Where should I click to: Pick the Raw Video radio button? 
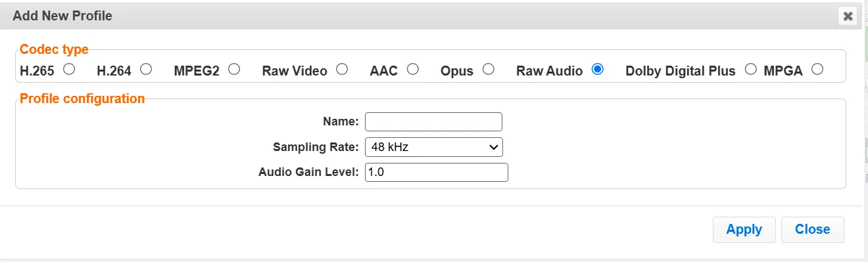tap(341, 69)
